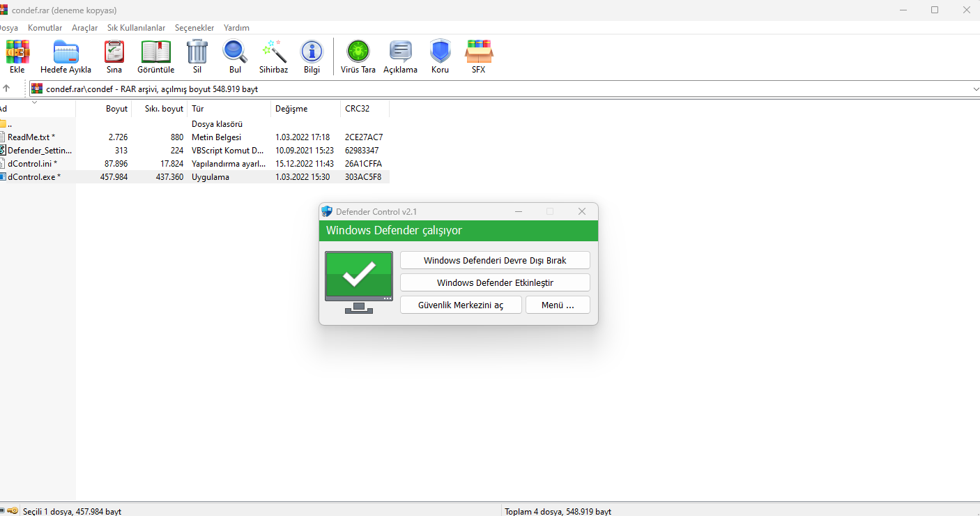This screenshot has height=516, width=980.
Task: Open the Dosya menu
Action: coord(9,28)
